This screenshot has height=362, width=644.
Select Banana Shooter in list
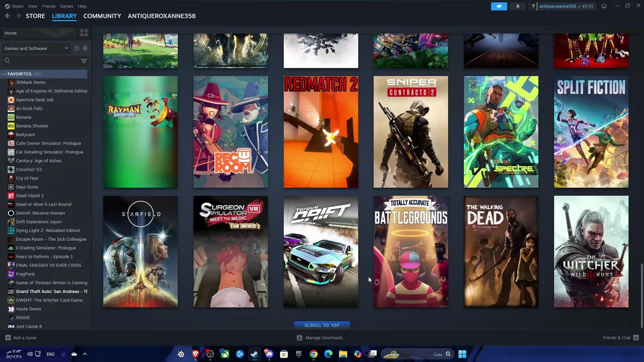pos(32,126)
